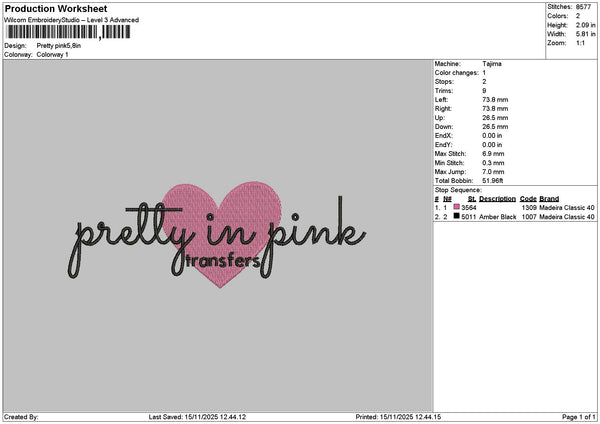The width and height of the screenshot is (600, 424).
Task: Click the Max Stitch value '6.9 mm'
Action: (493, 154)
